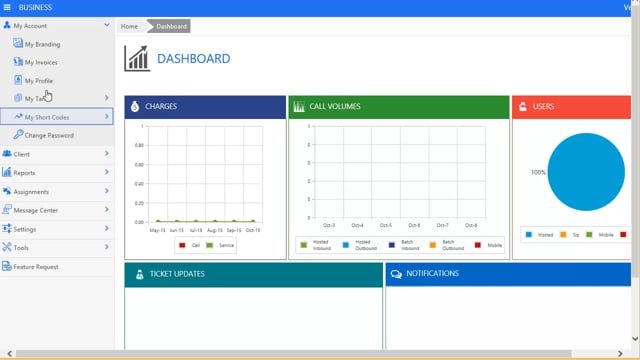Click the Message Center icon
The height and width of the screenshot is (360, 640).
7,209
